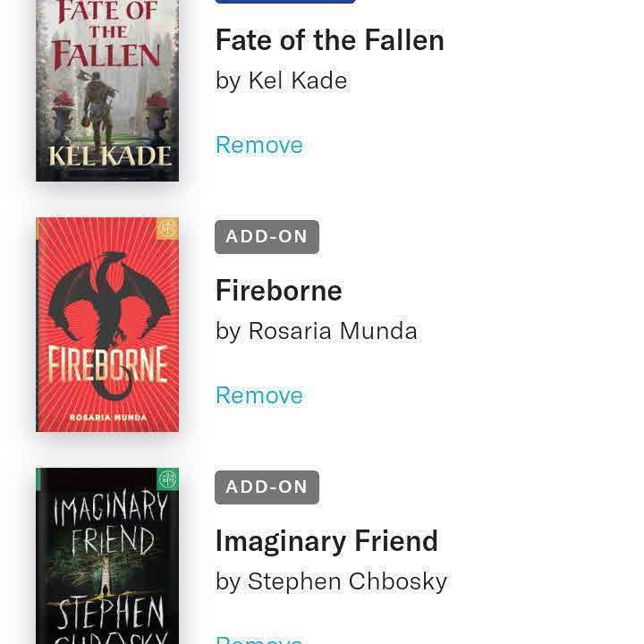Click the author line by Kel Kade

click(x=282, y=80)
